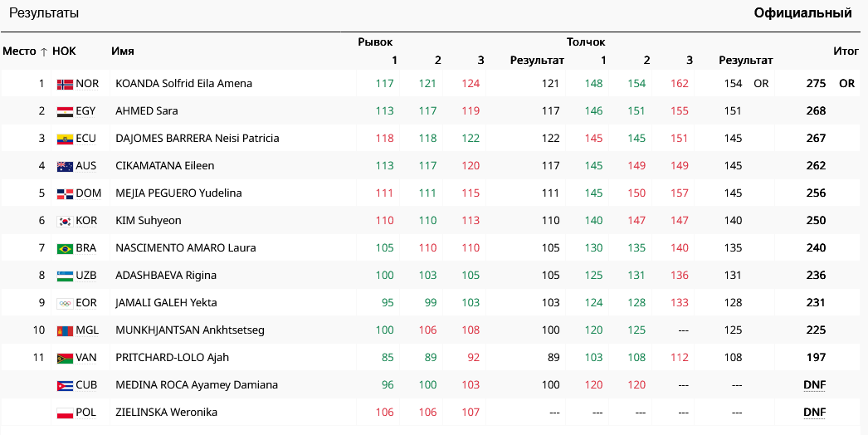Image resolution: width=868 pixels, height=435 pixels.
Task: Click the Cuba flag icon
Action: (65, 385)
